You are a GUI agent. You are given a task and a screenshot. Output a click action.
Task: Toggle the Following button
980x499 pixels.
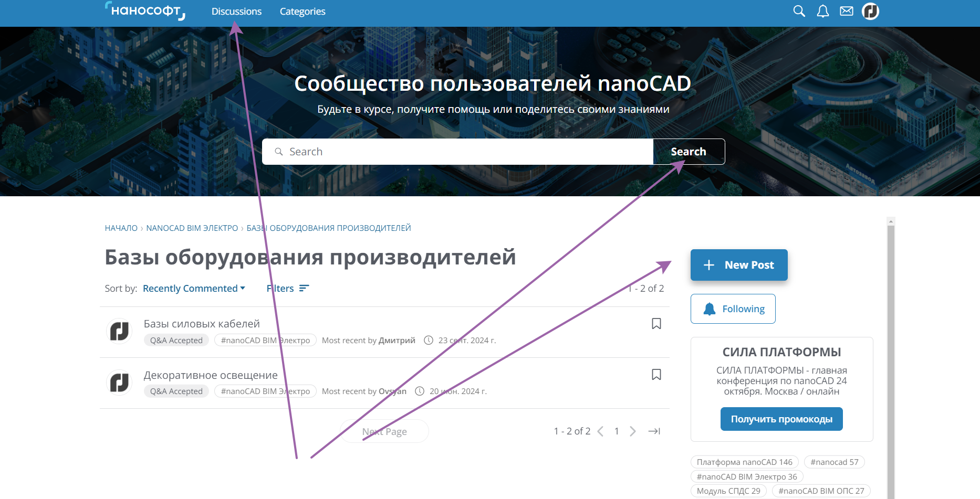(x=733, y=309)
